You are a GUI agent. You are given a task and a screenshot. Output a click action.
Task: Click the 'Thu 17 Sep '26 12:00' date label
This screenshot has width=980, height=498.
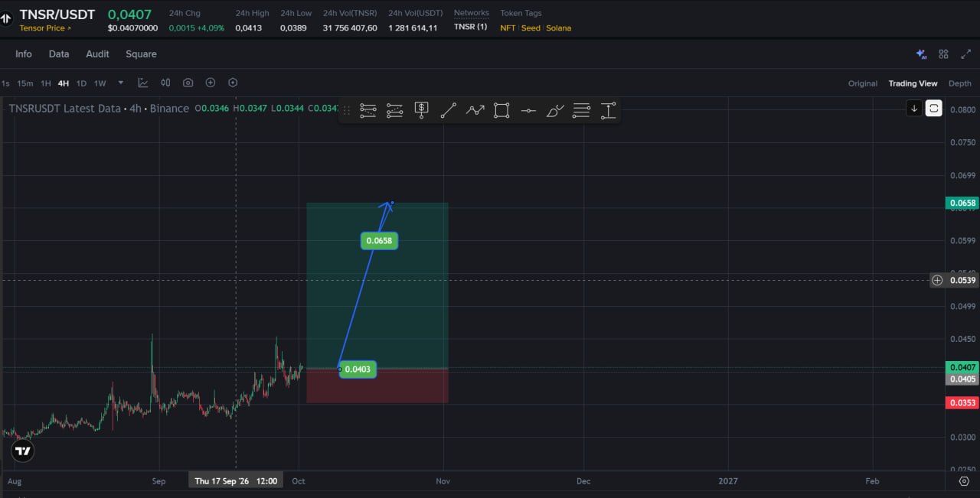pos(236,481)
